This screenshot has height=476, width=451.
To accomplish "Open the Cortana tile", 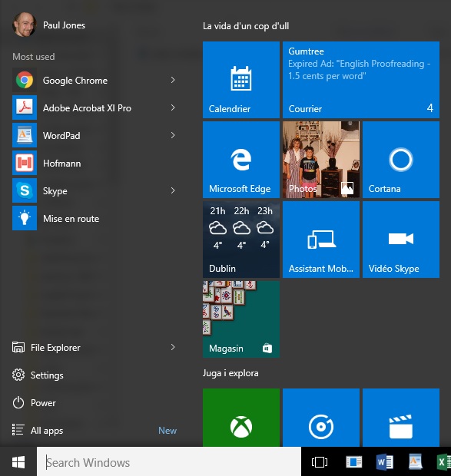I will (x=401, y=160).
